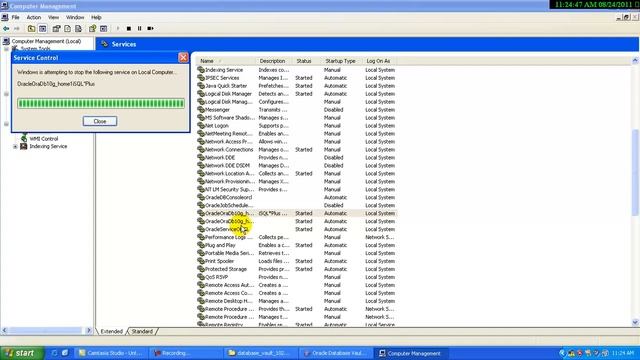Click the gear icon of Network Connections

[x=201, y=149]
